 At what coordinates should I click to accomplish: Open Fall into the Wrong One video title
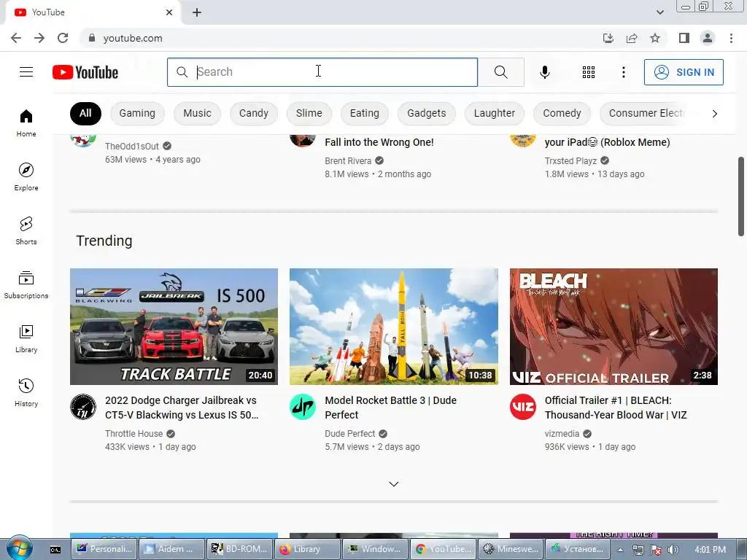point(379,142)
